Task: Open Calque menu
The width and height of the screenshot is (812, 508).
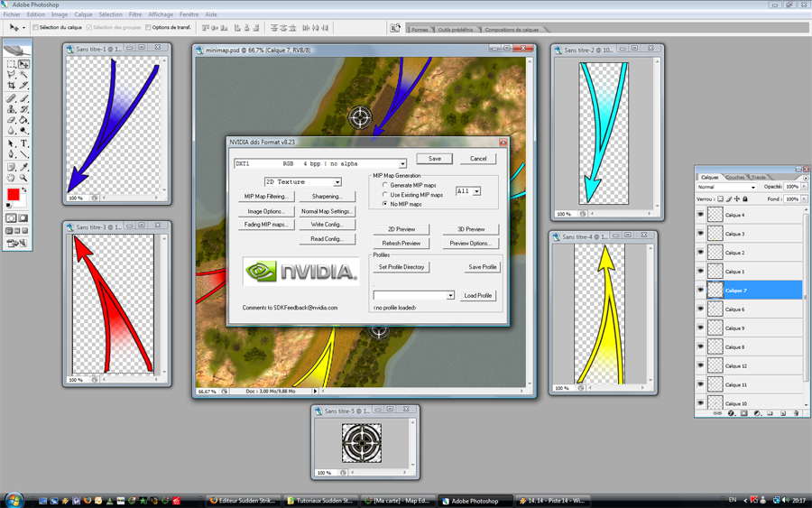Action: pyautogui.click(x=83, y=14)
